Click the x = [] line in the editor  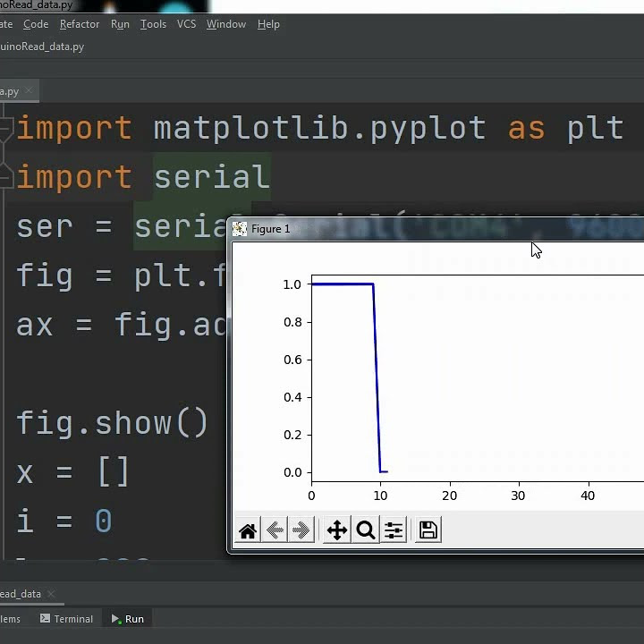(x=72, y=472)
